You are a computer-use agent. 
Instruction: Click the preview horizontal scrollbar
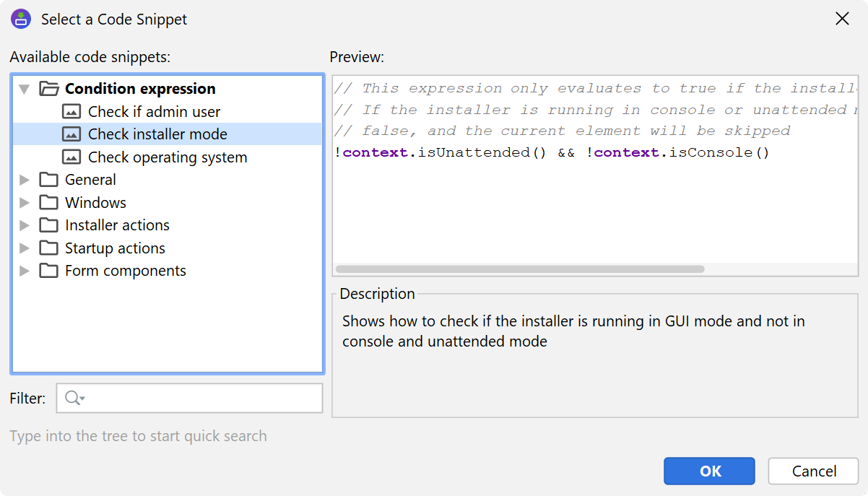click(519, 269)
